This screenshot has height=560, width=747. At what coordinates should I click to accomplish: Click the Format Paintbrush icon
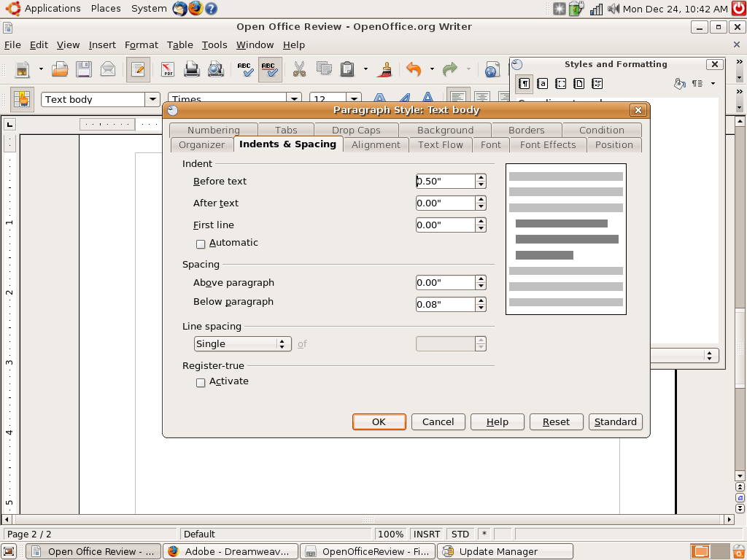385,69
